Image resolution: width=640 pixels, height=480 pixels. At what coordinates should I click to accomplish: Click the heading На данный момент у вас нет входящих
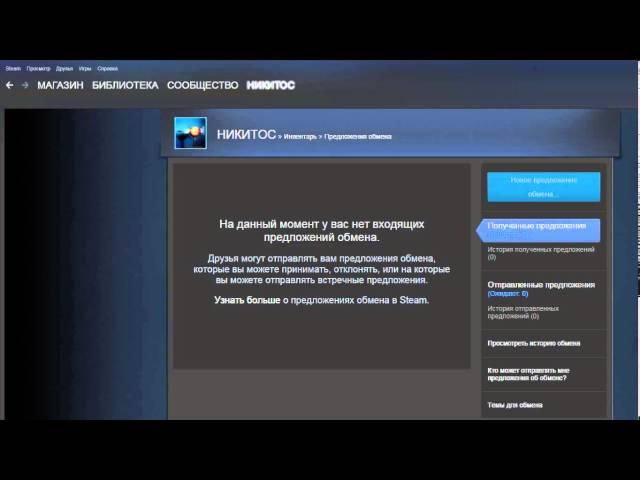point(322,230)
